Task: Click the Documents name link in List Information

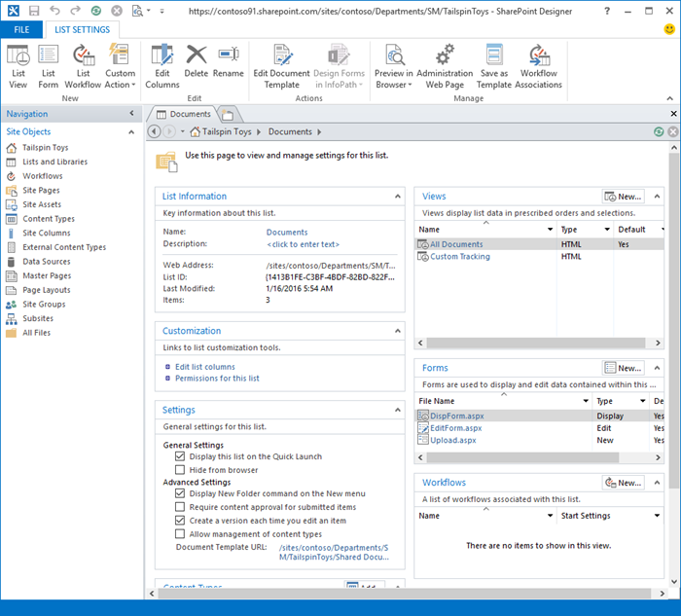Action: tap(287, 232)
